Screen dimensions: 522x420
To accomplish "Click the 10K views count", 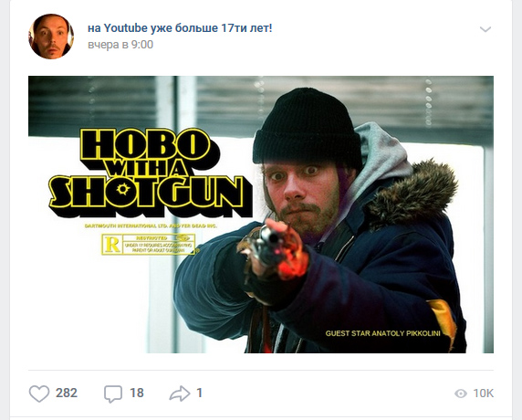I will click(484, 394).
